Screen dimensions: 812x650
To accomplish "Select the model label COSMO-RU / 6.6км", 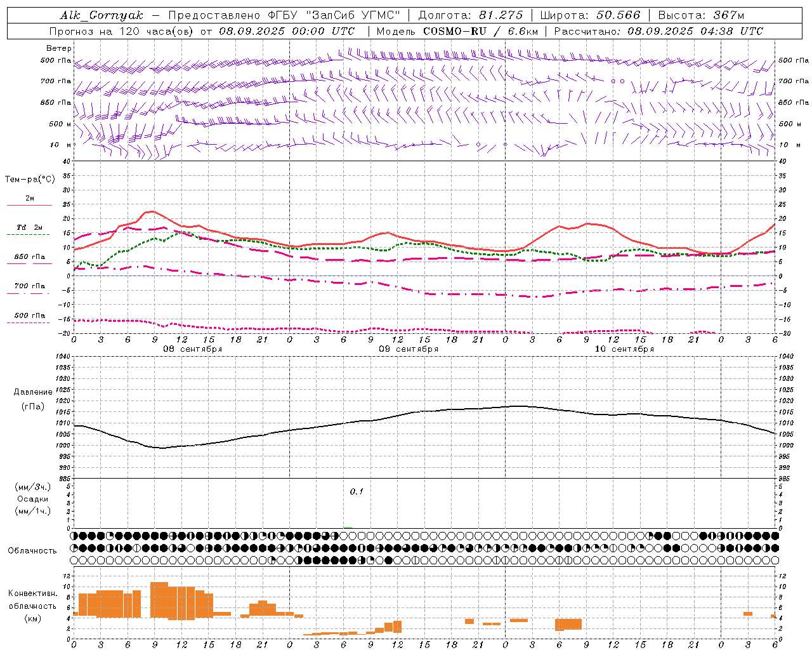I will [x=481, y=31].
